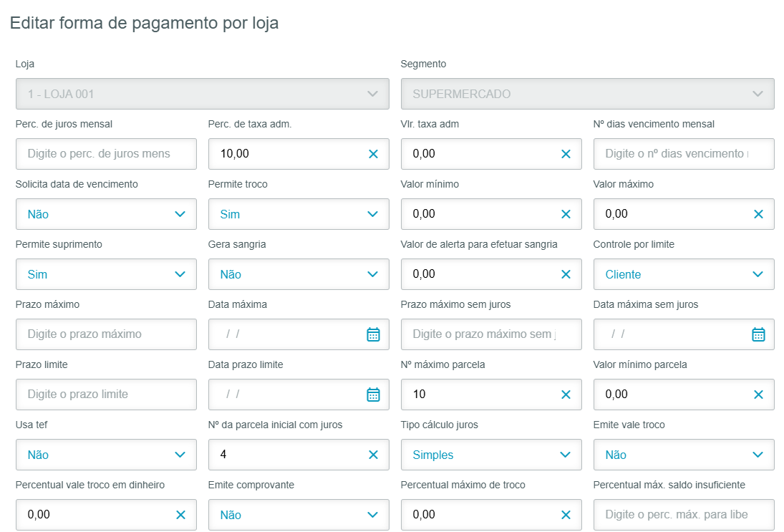The height and width of the screenshot is (532, 784).
Task: Clear the Nº máximo parcela value
Action: 566,395
